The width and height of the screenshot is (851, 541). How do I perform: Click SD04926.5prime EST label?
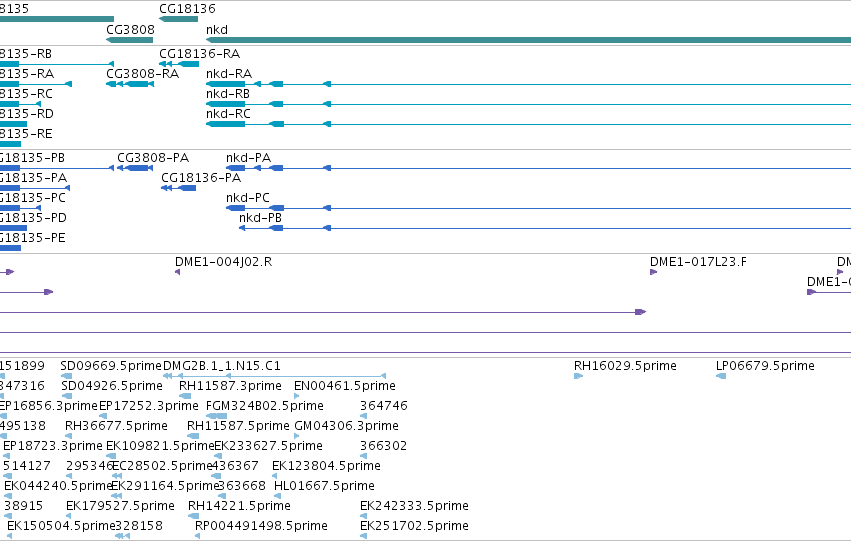click(112, 386)
